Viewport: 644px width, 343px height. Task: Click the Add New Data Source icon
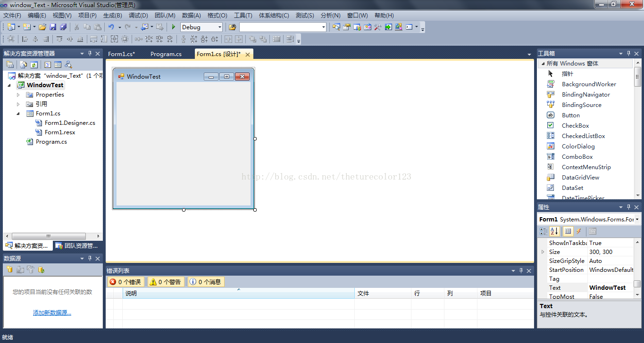[9, 269]
